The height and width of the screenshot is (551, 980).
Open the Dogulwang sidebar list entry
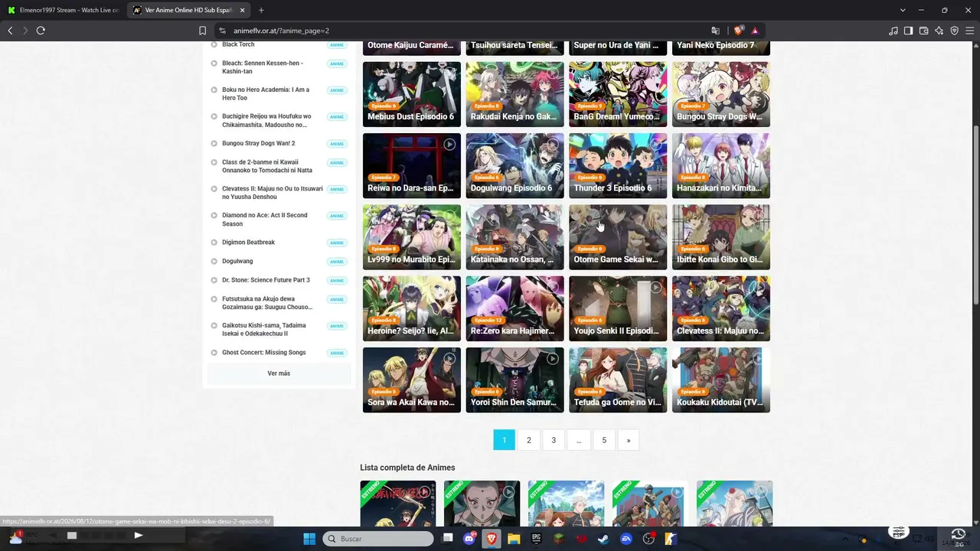tap(237, 261)
